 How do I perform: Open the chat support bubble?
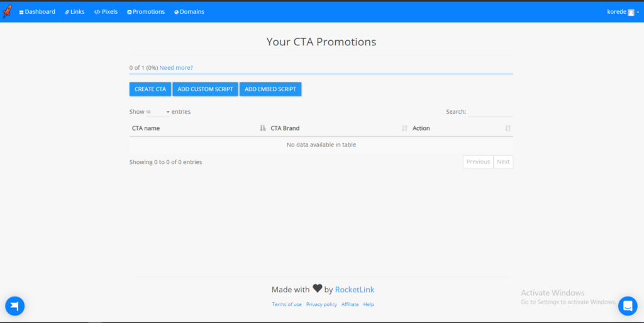pos(628,306)
